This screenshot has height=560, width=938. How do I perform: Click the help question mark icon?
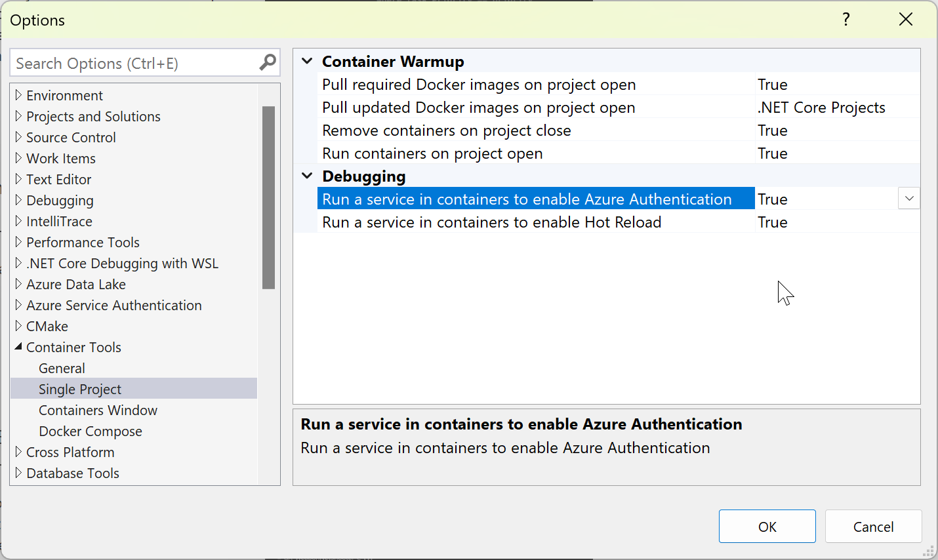pyautogui.click(x=846, y=20)
